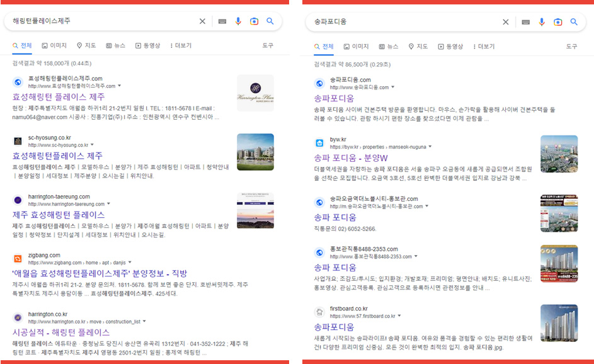594x364 pixels.
Task: Submit the 해링턴플레이스제주 search with magnifier
Action: point(270,21)
